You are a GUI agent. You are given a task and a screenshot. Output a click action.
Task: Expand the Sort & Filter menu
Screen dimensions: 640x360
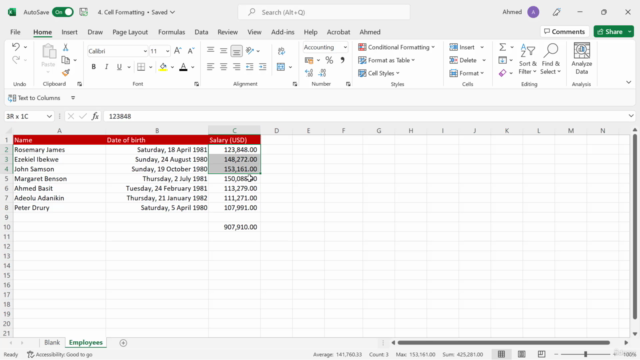pos(528,59)
